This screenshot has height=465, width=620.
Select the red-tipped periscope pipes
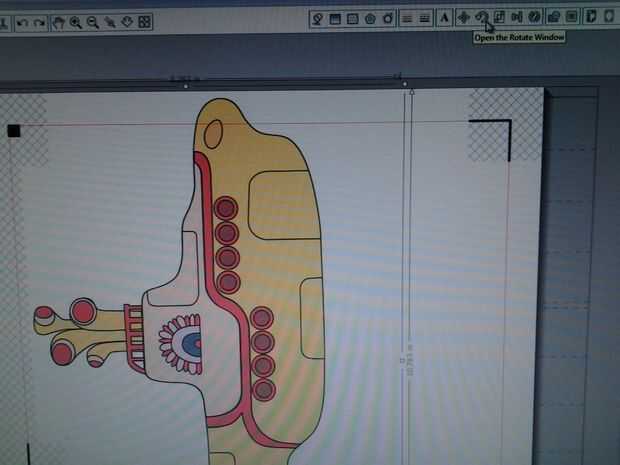(x=79, y=332)
